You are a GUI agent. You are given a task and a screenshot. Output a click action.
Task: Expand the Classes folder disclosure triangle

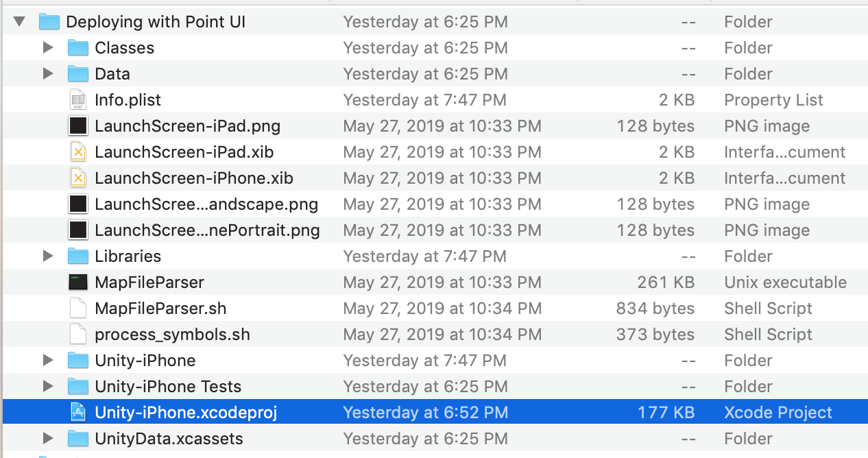[48, 48]
